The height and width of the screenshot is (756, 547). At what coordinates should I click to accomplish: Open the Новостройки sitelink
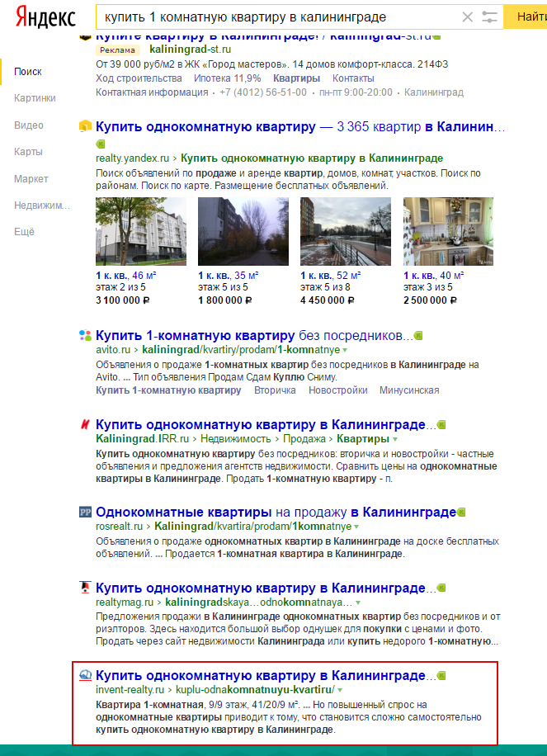coord(337,390)
